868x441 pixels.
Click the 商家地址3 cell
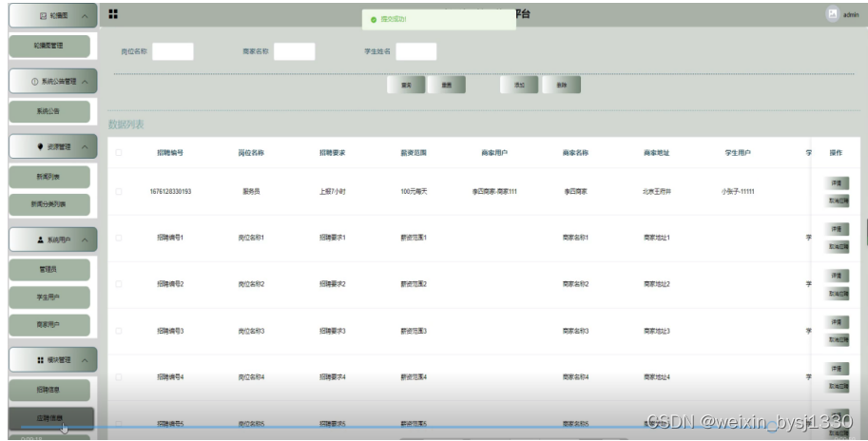pos(657,331)
